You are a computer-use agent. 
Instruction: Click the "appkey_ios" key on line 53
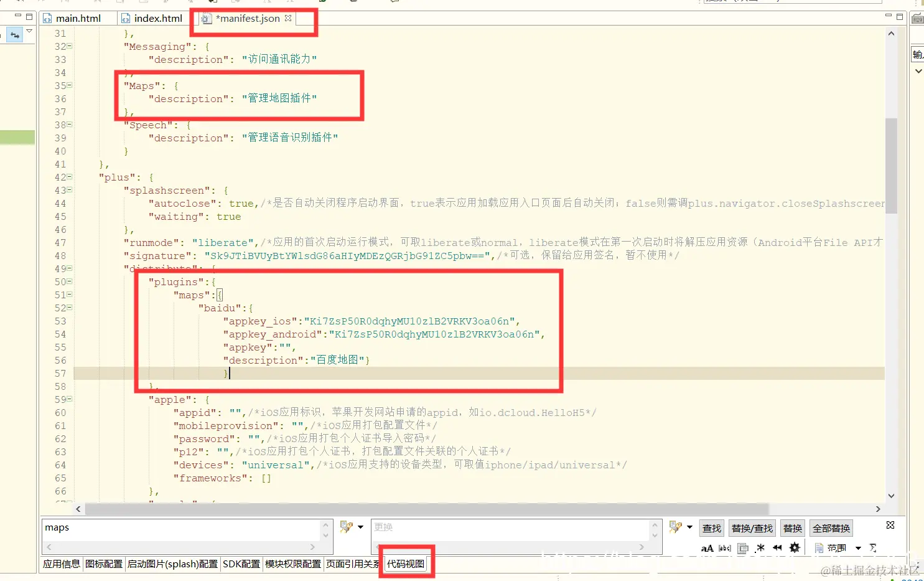[260, 321]
